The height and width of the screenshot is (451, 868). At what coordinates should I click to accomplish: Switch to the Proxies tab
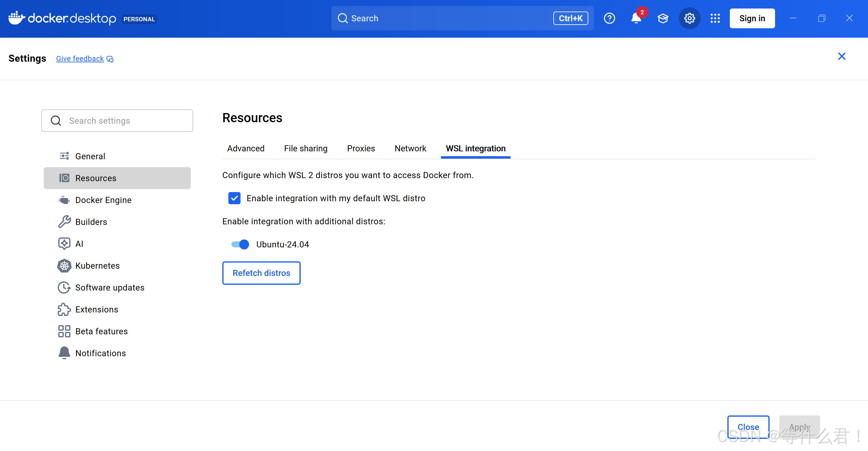[x=361, y=148]
